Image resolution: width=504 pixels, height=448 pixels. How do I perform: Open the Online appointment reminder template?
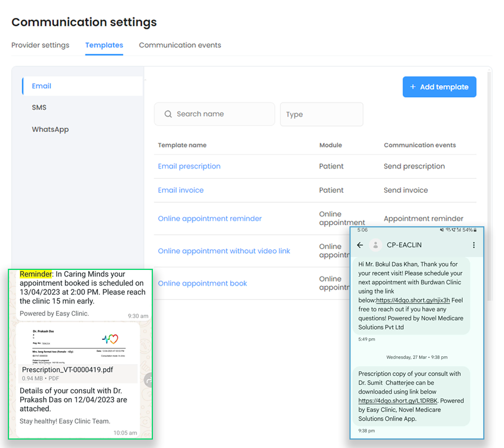[x=210, y=219]
